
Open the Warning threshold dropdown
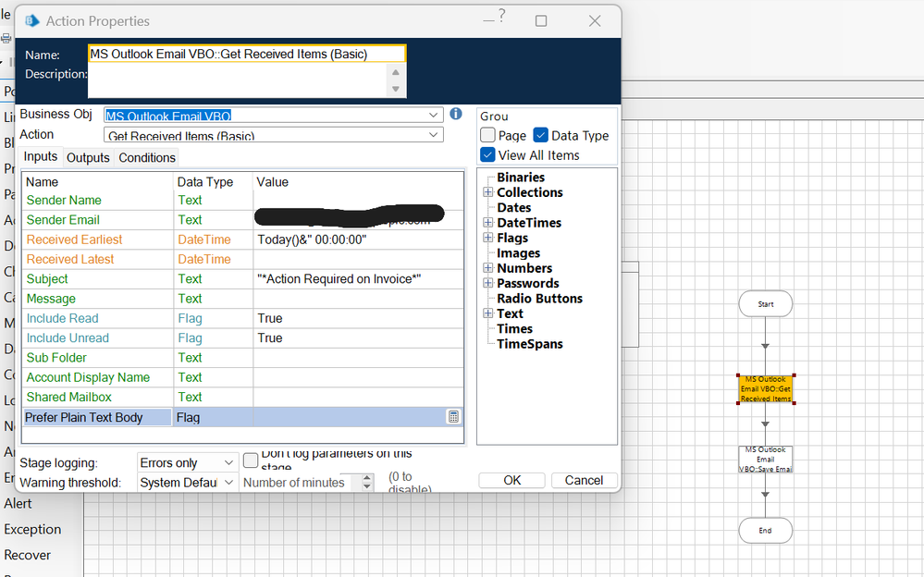click(x=228, y=482)
